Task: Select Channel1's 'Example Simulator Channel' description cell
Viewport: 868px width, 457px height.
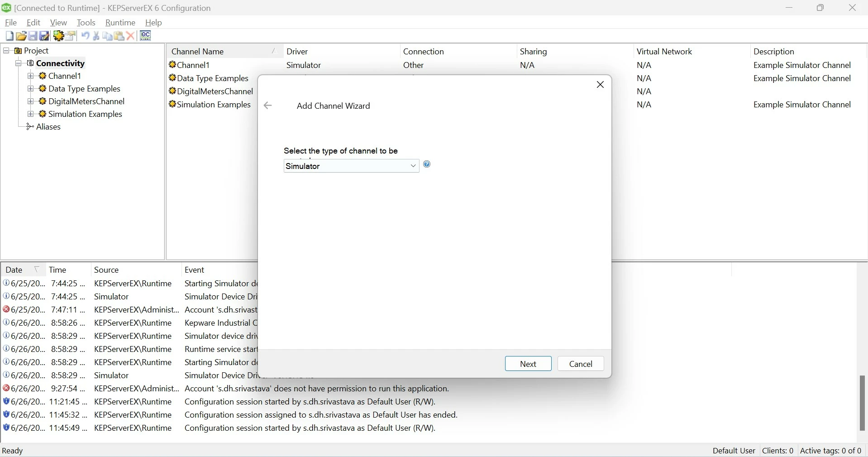Action: point(802,65)
